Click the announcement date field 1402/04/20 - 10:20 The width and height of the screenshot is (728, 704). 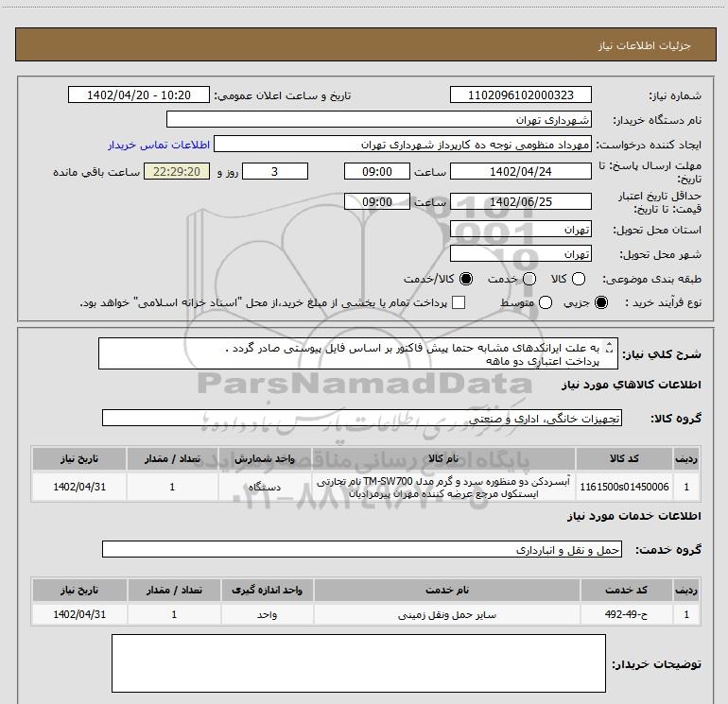(x=139, y=94)
